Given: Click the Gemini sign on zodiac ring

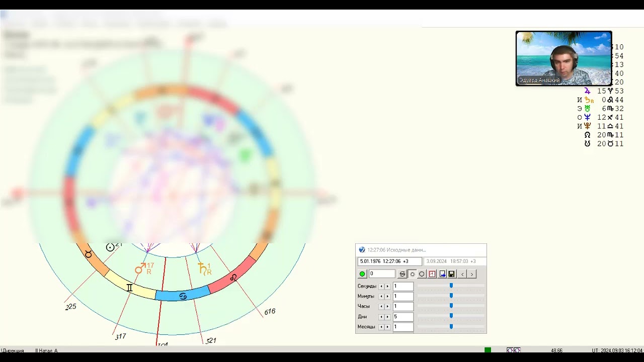Looking at the screenshot, I should pyautogui.click(x=129, y=288).
